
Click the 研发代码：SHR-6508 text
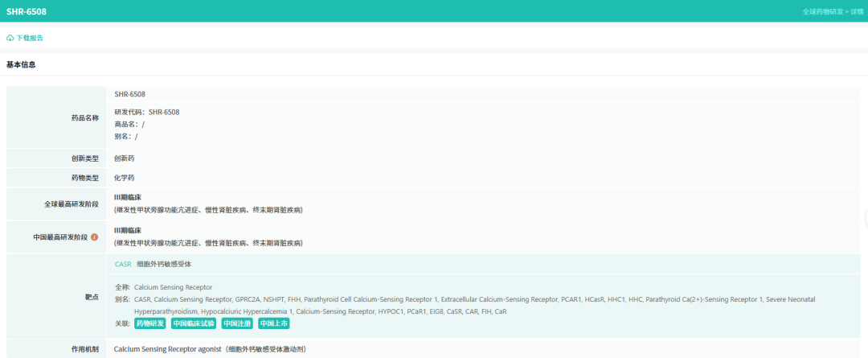(x=147, y=112)
